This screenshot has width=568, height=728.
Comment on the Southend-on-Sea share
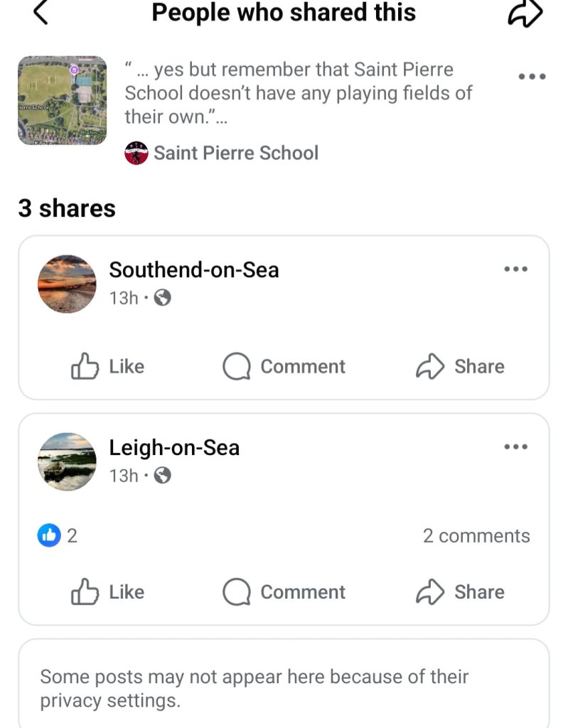(x=284, y=366)
